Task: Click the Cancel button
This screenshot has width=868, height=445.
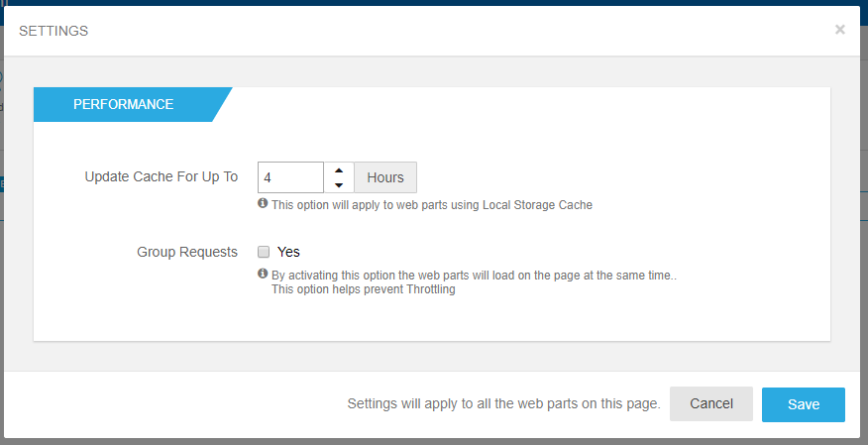Action: point(711,404)
